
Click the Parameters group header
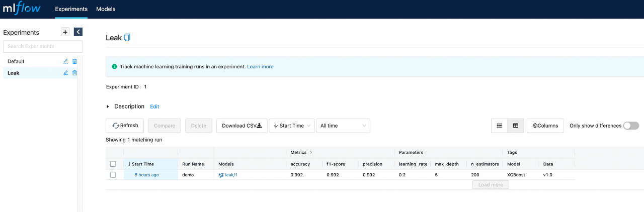point(411,152)
